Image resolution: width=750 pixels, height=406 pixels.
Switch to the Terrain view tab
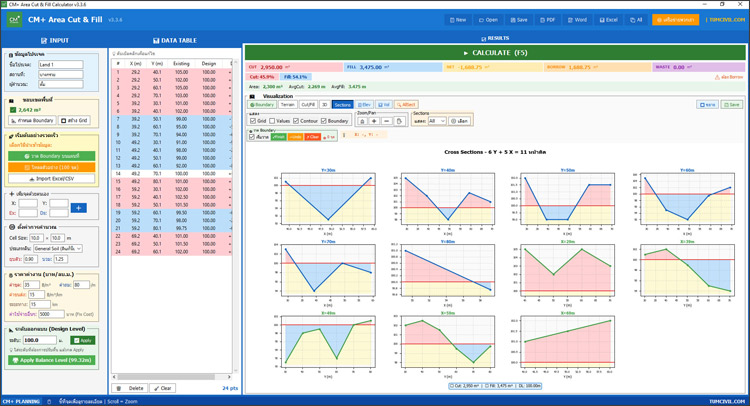288,104
